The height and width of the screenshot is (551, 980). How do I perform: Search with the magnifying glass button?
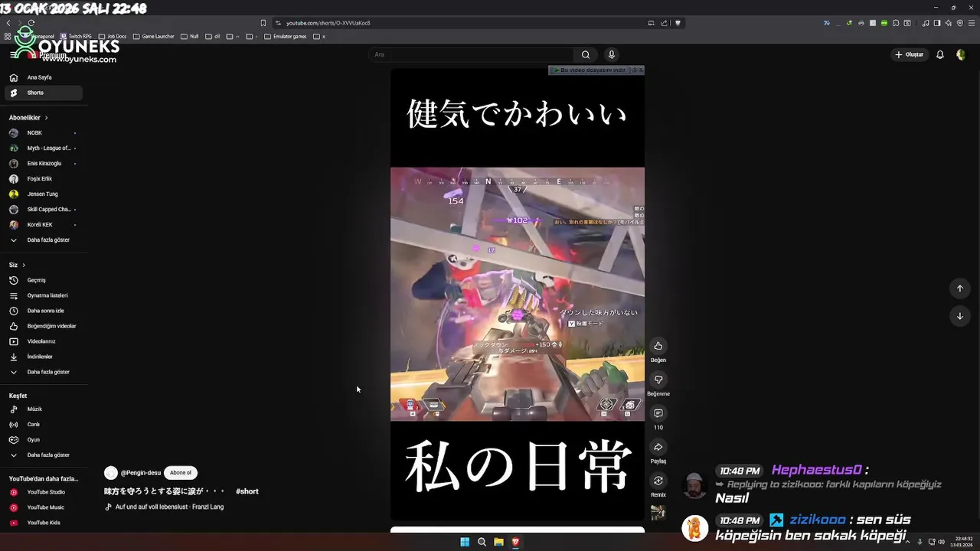586,54
